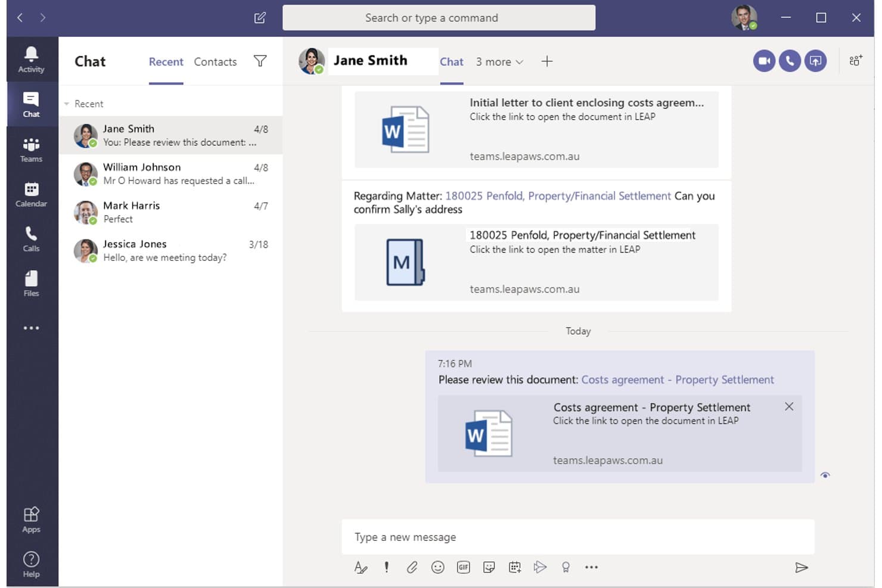Share your screen in the chat

pos(815,61)
